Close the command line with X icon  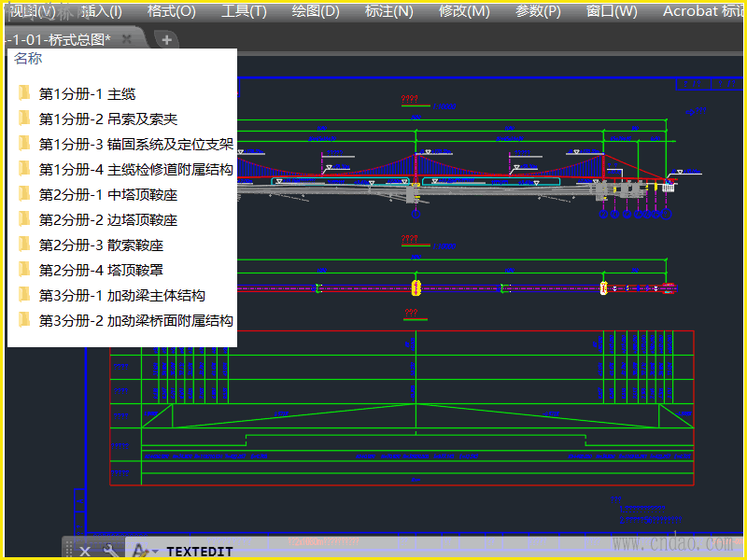[85, 552]
